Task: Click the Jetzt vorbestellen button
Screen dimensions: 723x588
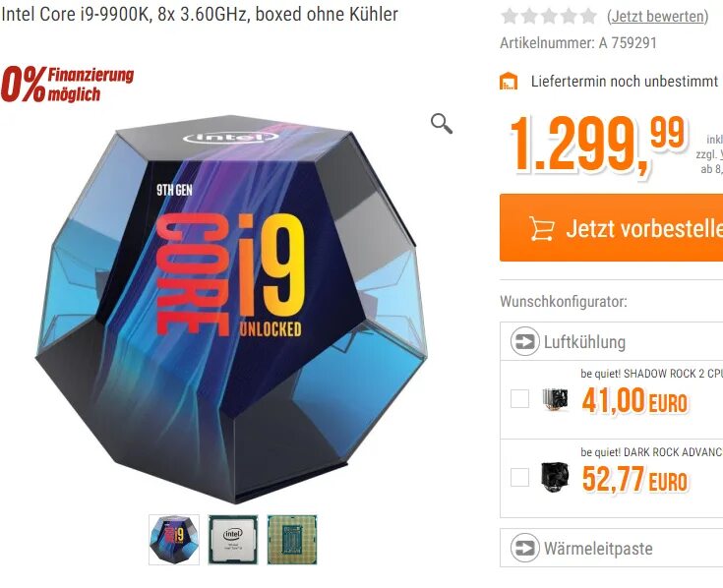Action: coord(612,228)
